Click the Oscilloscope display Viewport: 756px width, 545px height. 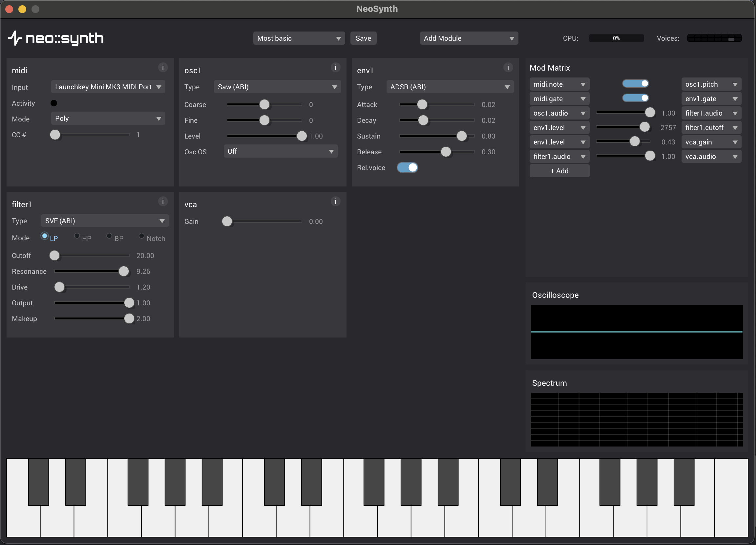636,332
